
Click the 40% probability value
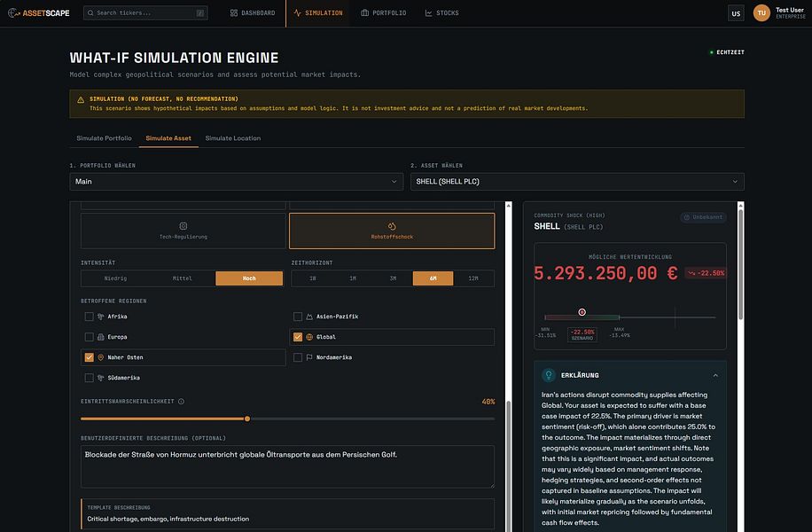488,402
